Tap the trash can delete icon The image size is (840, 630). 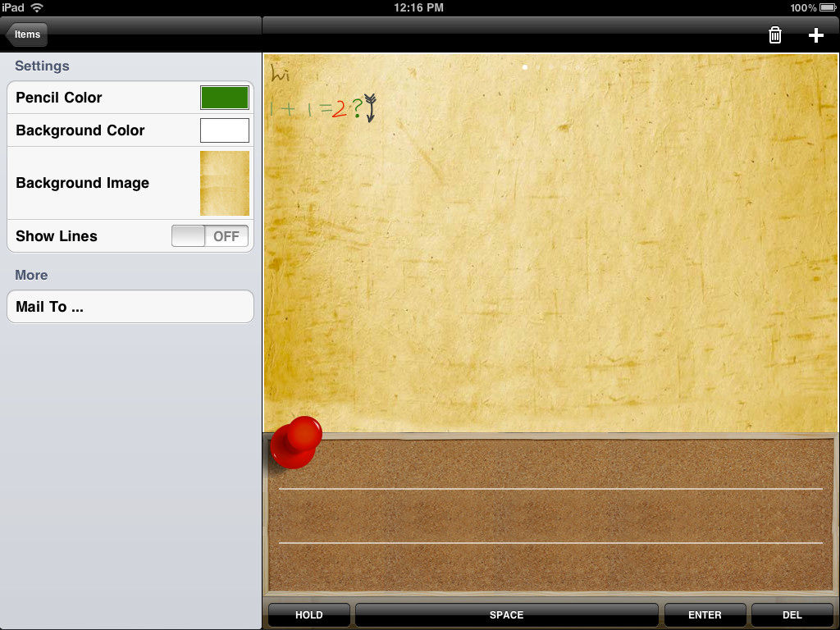(774, 35)
